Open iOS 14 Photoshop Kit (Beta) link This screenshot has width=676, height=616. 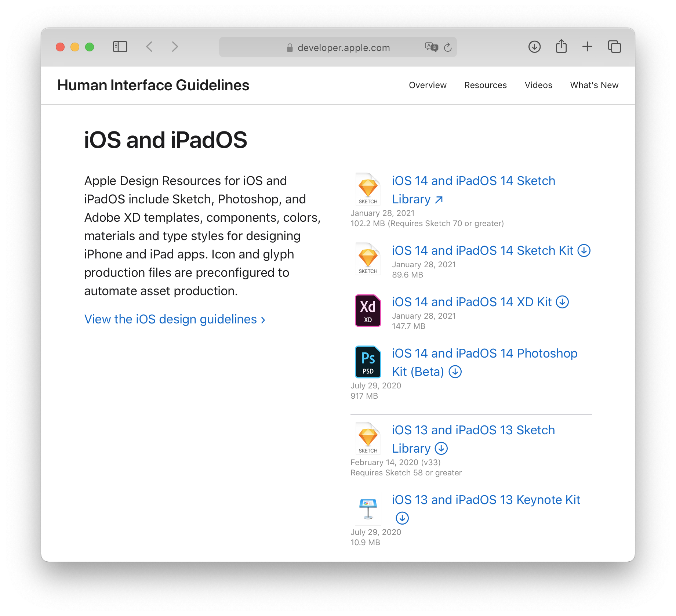(x=484, y=362)
